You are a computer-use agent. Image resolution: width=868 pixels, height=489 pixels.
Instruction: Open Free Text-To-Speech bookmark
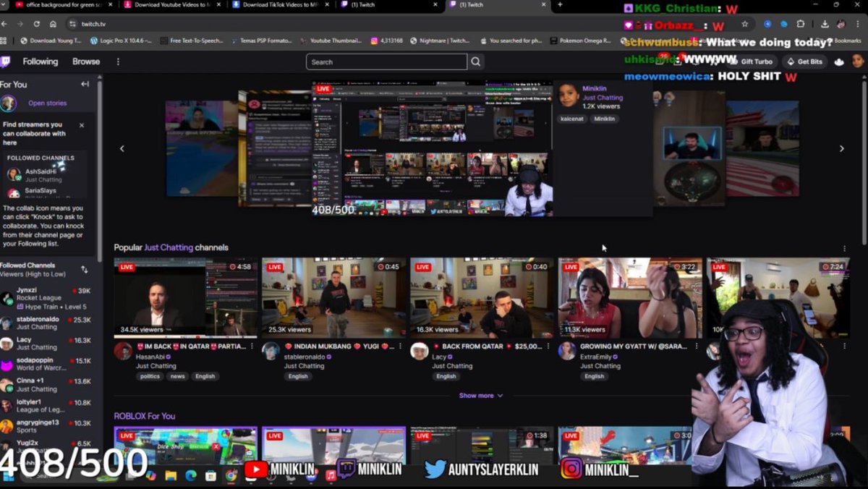191,41
